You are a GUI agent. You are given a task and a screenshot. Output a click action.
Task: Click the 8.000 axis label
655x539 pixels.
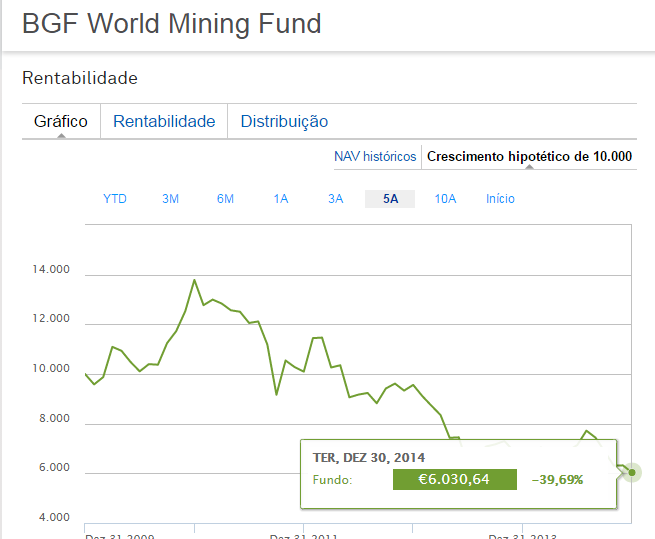click(54, 418)
